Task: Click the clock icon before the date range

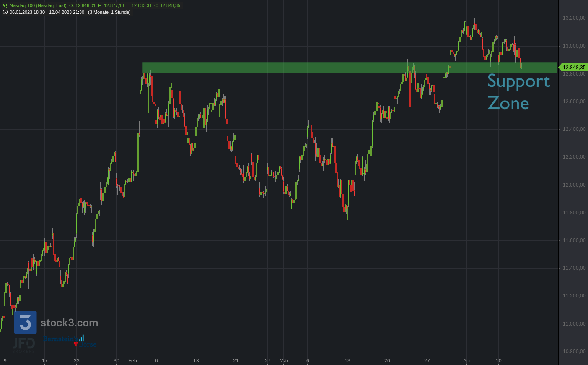Action: pyautogui.click(x=5, y=12)
